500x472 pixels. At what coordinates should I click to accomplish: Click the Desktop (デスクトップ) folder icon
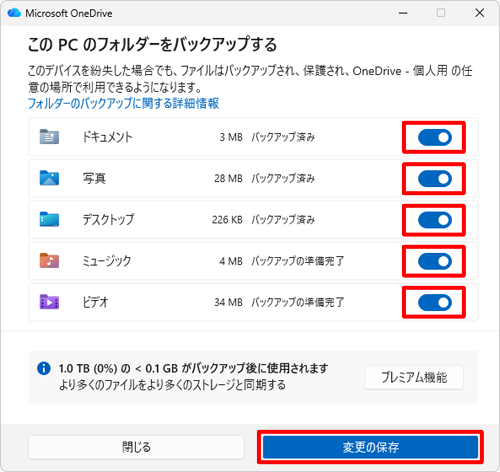49,219
